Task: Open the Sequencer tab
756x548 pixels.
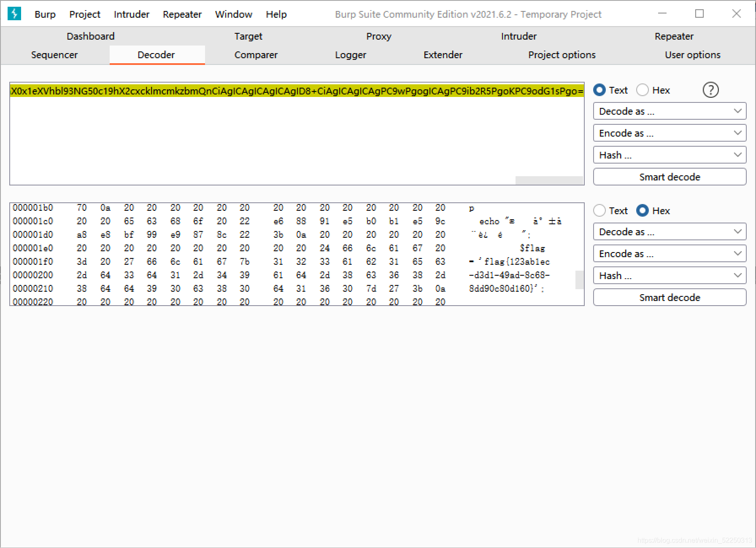Action: pos(54,55)
